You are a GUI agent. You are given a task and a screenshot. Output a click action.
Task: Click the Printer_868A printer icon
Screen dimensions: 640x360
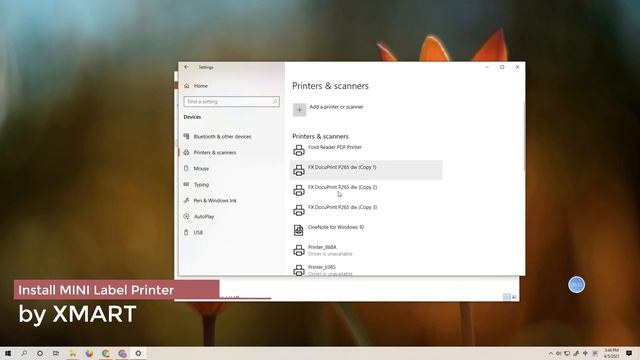point(299,251)
